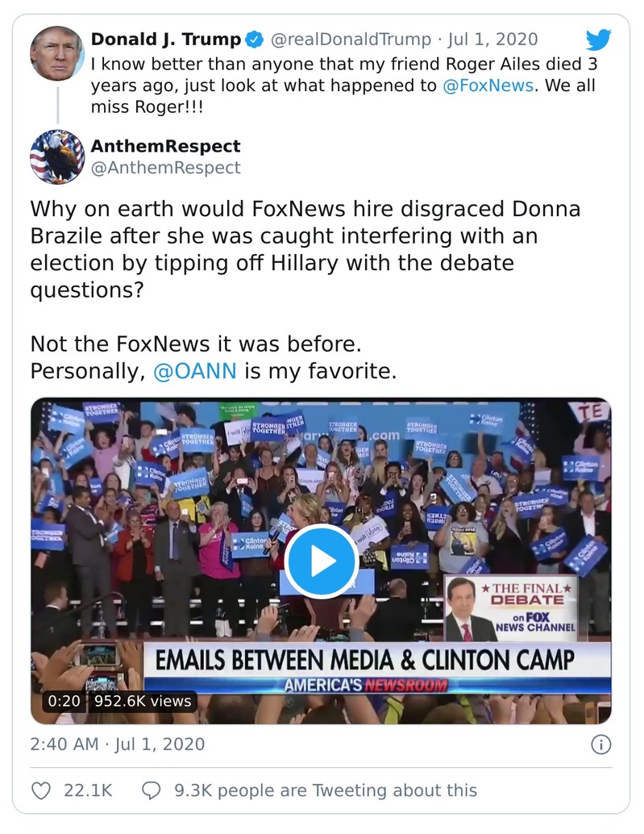Screen dimensions: 644x834
Task: Click the video play overlay to start playback
Action: [322, 558]
